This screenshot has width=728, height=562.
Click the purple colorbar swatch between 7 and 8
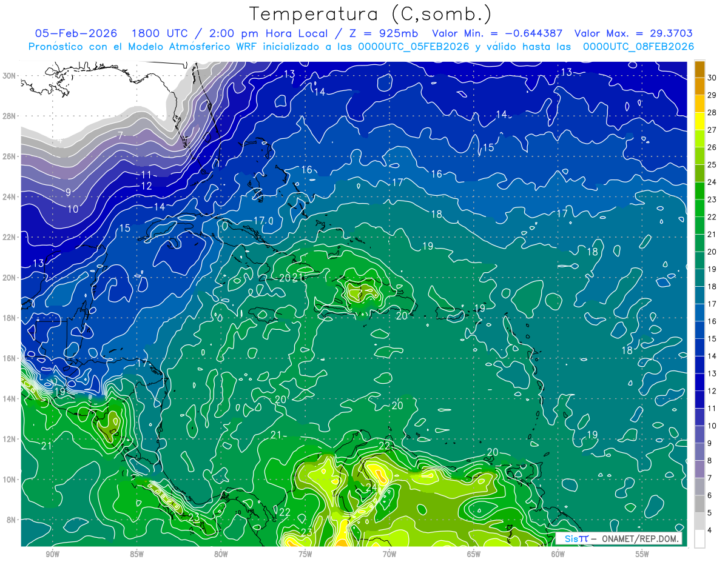(699, 469)
